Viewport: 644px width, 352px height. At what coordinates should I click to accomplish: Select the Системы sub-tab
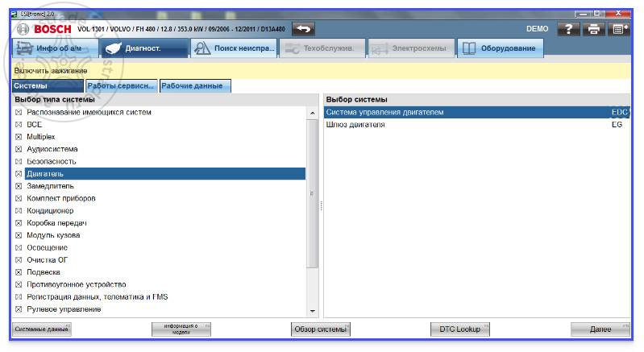pos(48,85)
